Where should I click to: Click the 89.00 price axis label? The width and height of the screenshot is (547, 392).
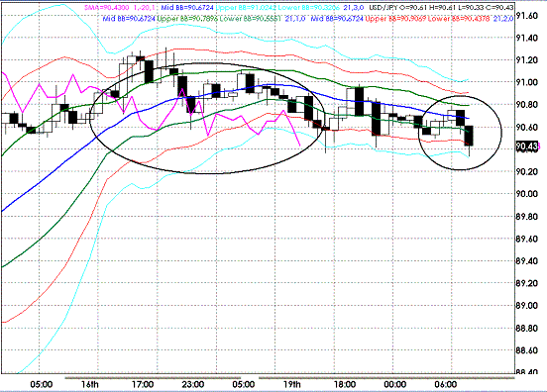point(527,306)
